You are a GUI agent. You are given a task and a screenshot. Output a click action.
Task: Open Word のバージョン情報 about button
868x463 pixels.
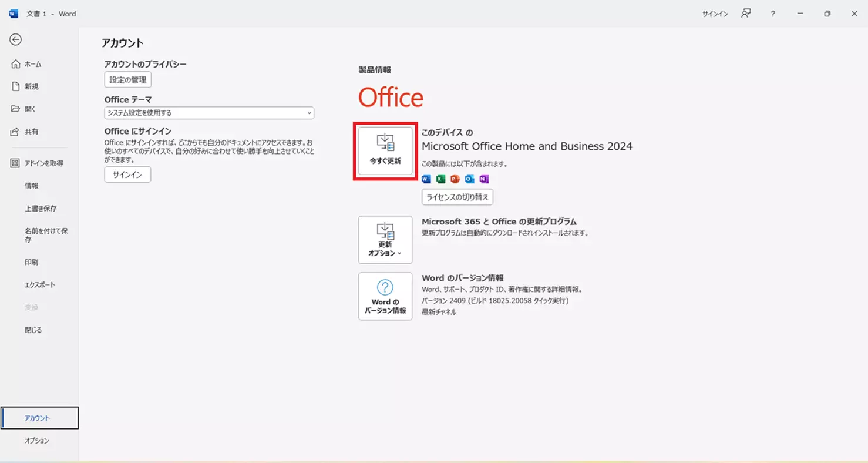[x=385, y=296]
